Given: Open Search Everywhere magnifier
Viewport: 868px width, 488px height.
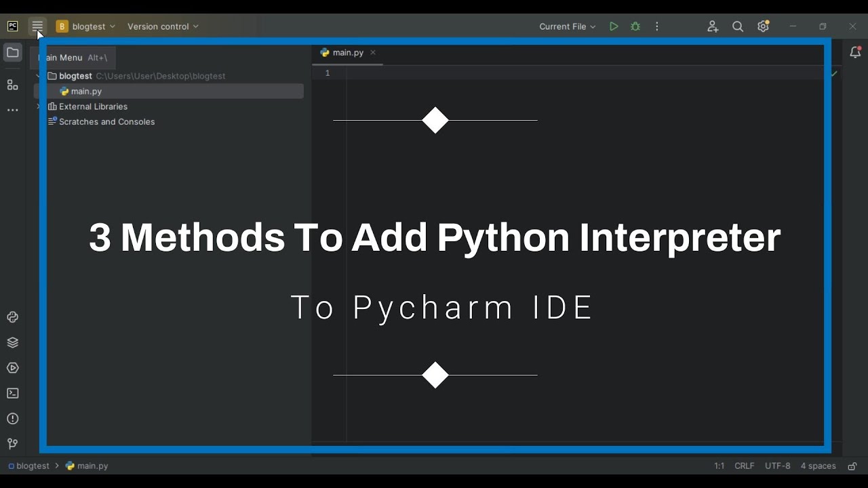Looking at the screenshot, I should pos(738,26).
